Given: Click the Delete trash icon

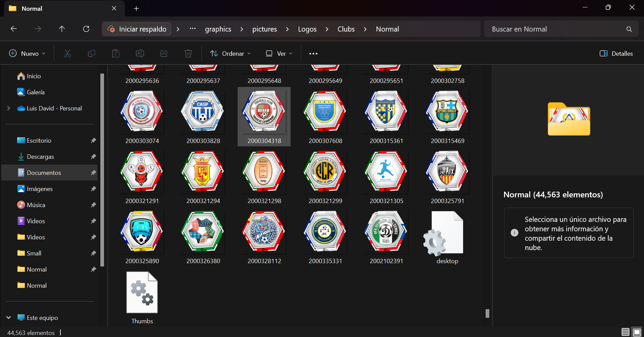Looking at the screenshot, I should point(188,53).
